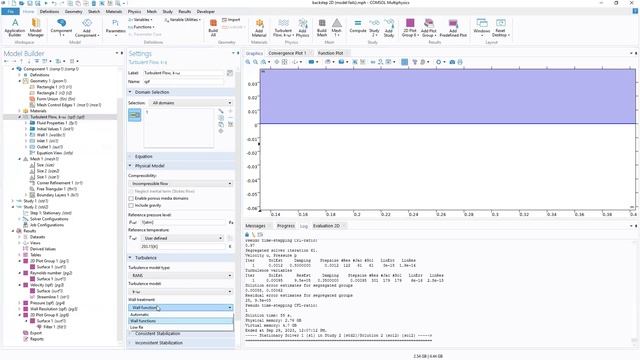Expand the Equation section
The width and height of the screenshot is (640, 360).
(x=130, y=156)
